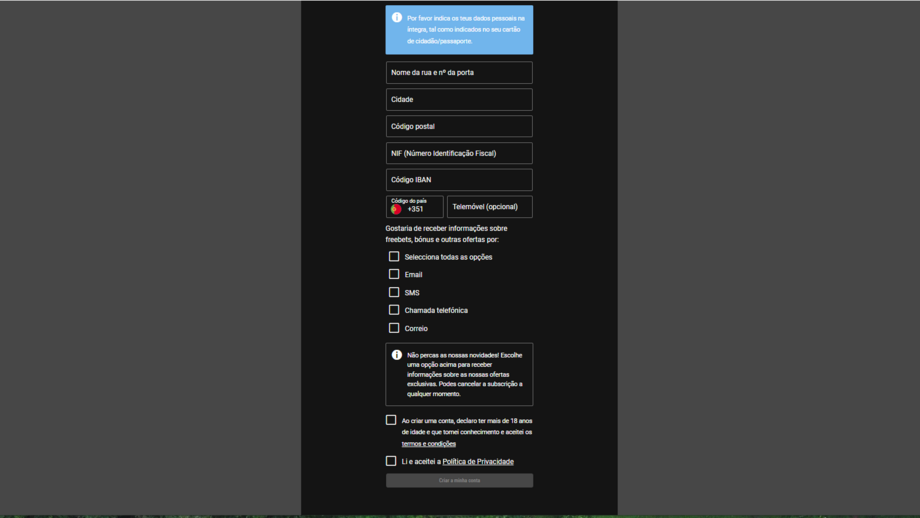The height and width of the screenshot is (518, 920).
Task: Enable the Email offers checkbox
Action: [394, 274]
